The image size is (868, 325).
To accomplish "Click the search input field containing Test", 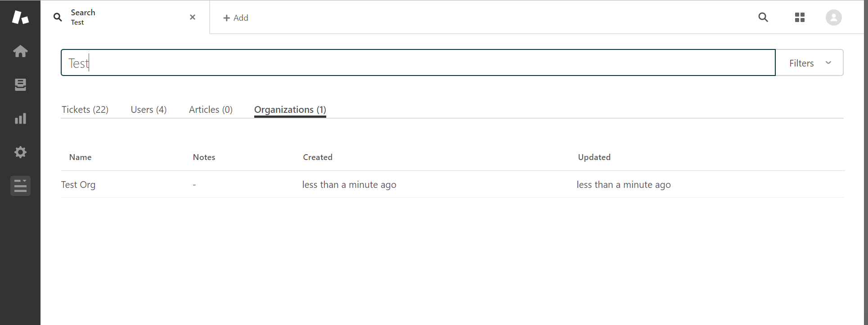I will point(418,63).
